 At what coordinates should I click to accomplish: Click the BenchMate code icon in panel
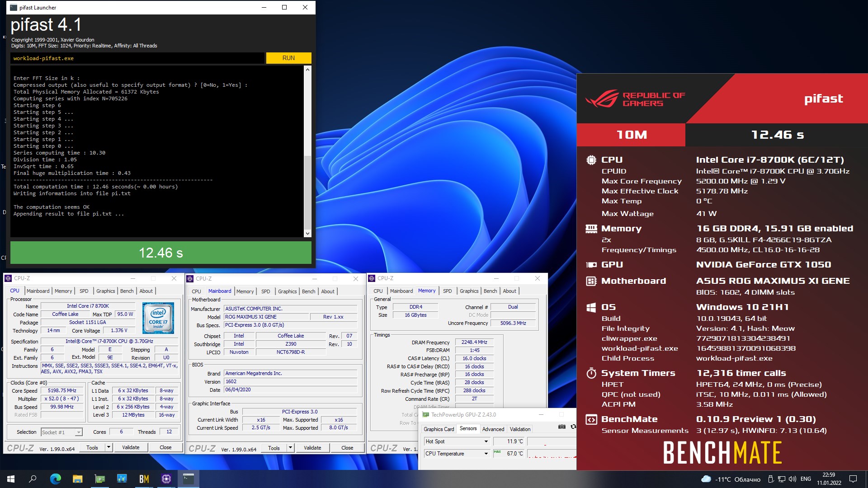(591, 419)
